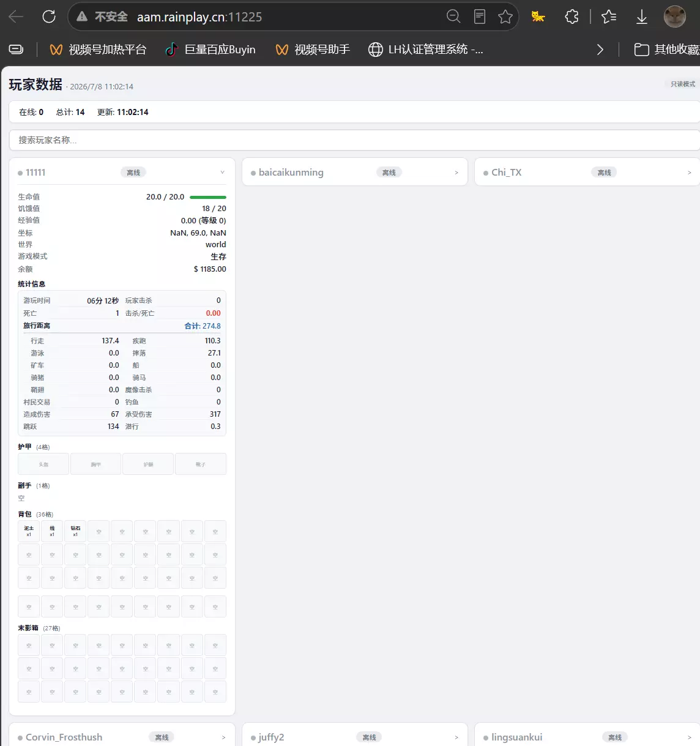Collapse the 11111 player card chevron
Image resolution: width=700 pixels, height=746 pixels.
(x=222, y=173)
